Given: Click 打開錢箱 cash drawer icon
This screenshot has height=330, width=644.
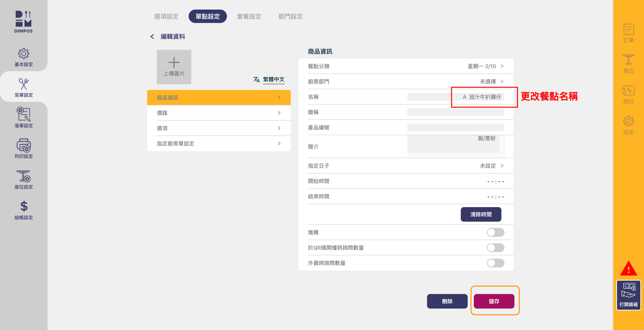Looking at the screenshot, I should coord(628,295).
